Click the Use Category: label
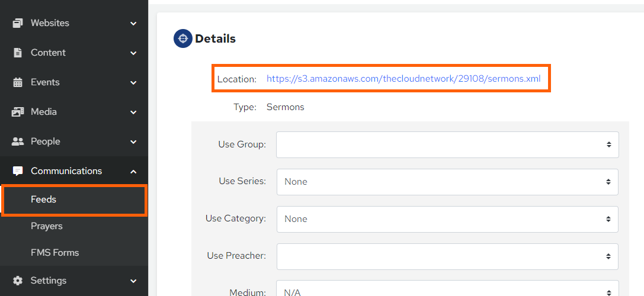Viewport: 644px width, 296px height. pos(236,218)
